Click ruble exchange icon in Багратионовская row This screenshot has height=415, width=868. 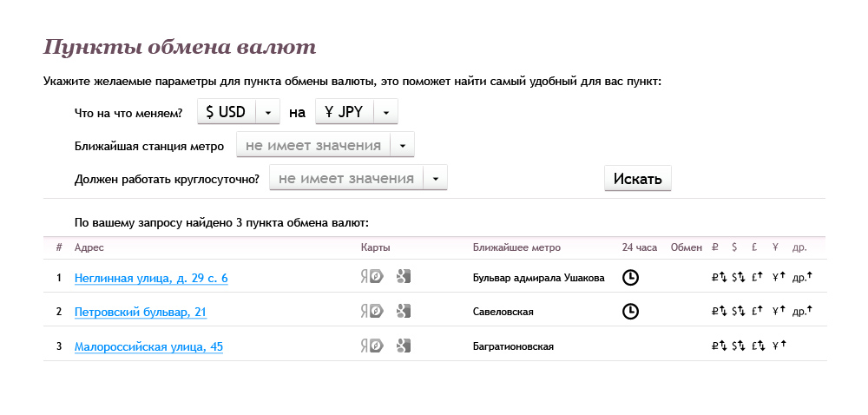point(718,346)
